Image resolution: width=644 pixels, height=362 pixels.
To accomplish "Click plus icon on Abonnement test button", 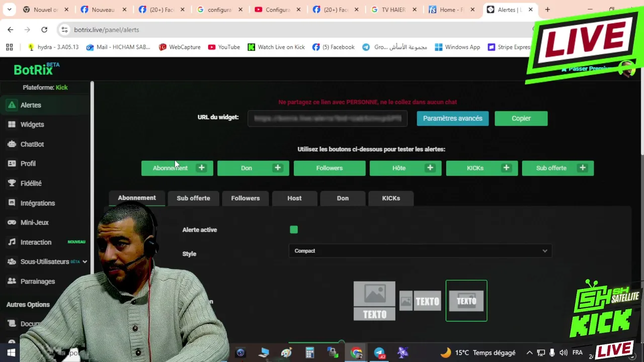I will click(x=201, y=168).
